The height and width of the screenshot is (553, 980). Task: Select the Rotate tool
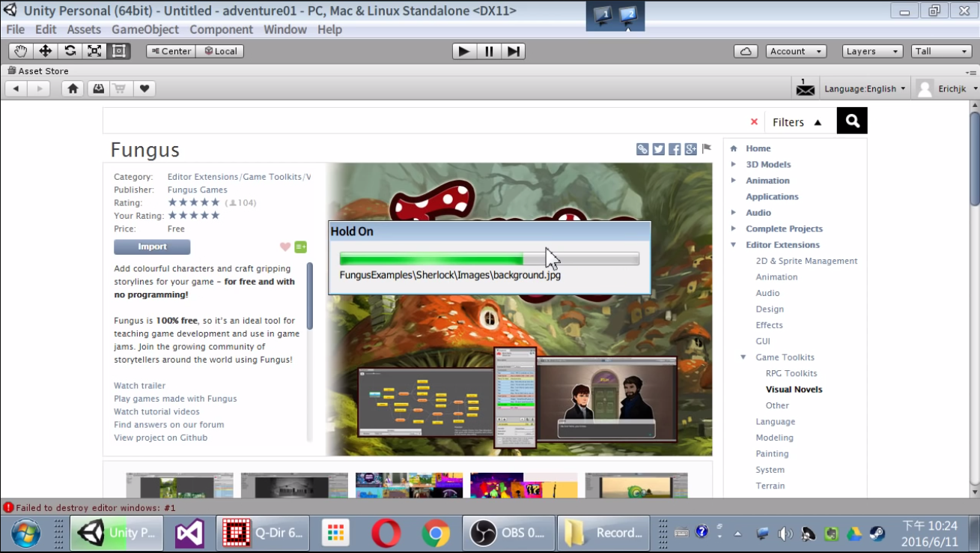[70, 51]
